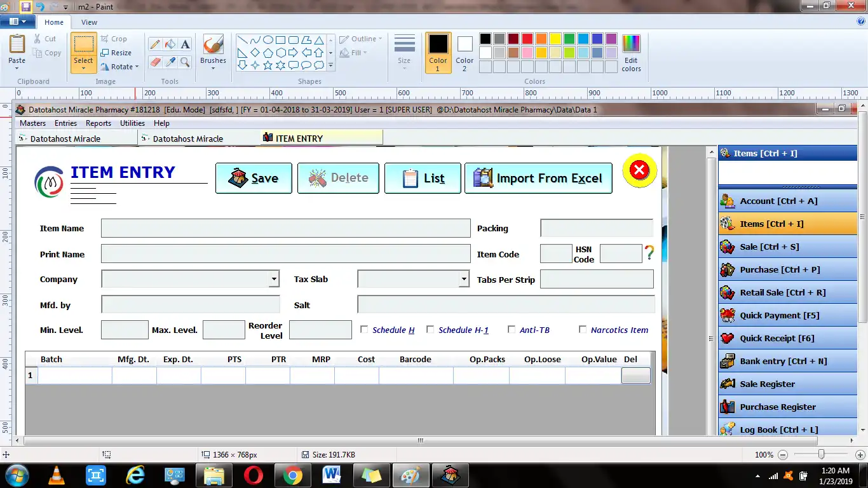Click the Cut scissors command
This screenshot has width=868, height=488.
(45, 39)
